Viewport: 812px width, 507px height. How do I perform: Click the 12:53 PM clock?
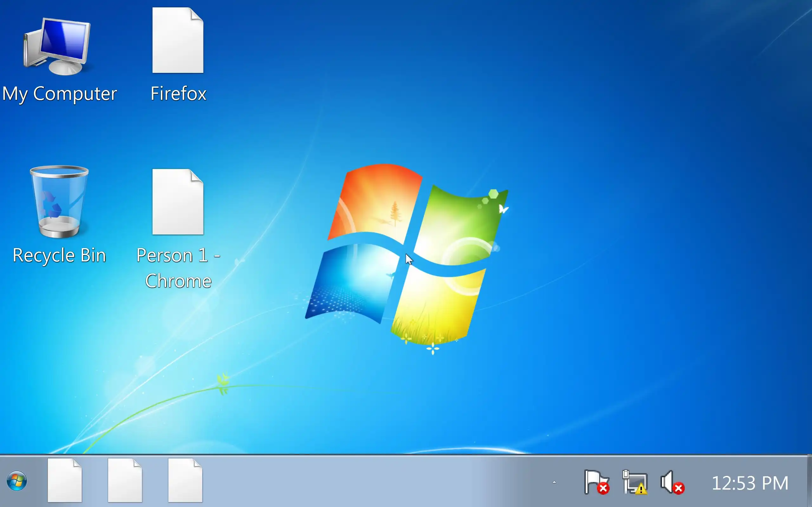[x=750, y=483]
